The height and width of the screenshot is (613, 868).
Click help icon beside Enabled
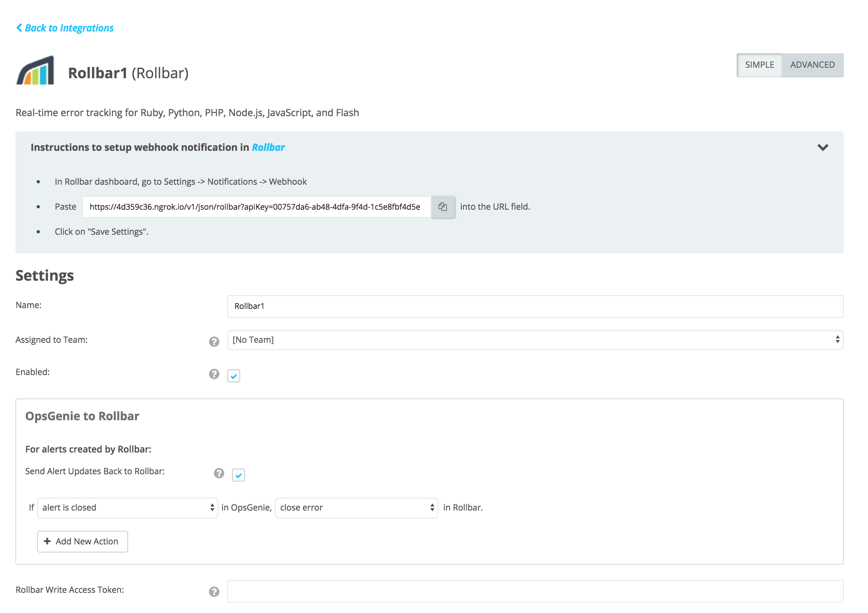pyautogui.click(x=214, y=374)
